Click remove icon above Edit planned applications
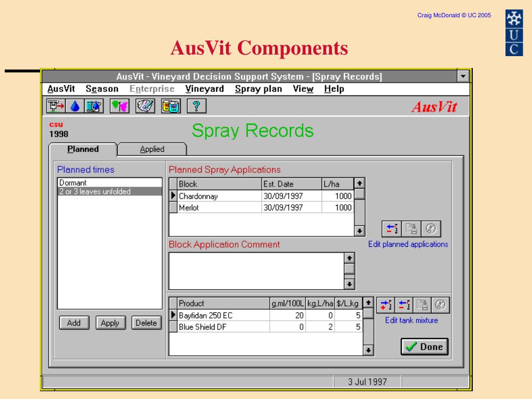 [392, 229]
